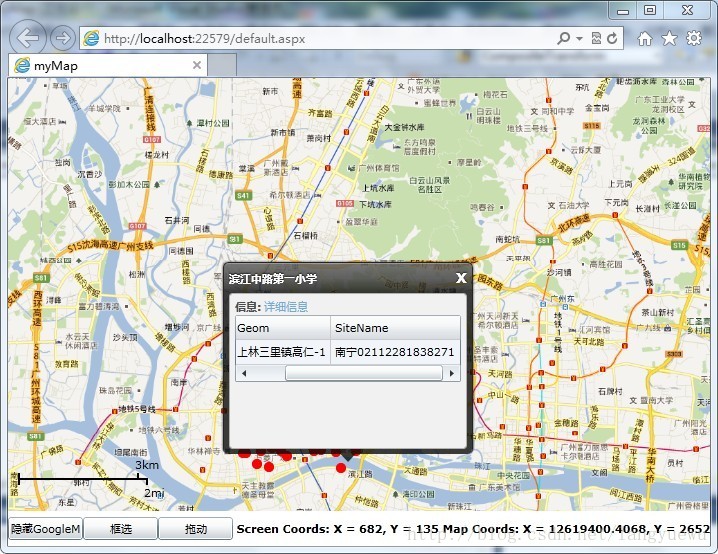Viewport: 718px width, 554px height.
Task: Select the myMap browser tab
Action: (x=108, y=65)
